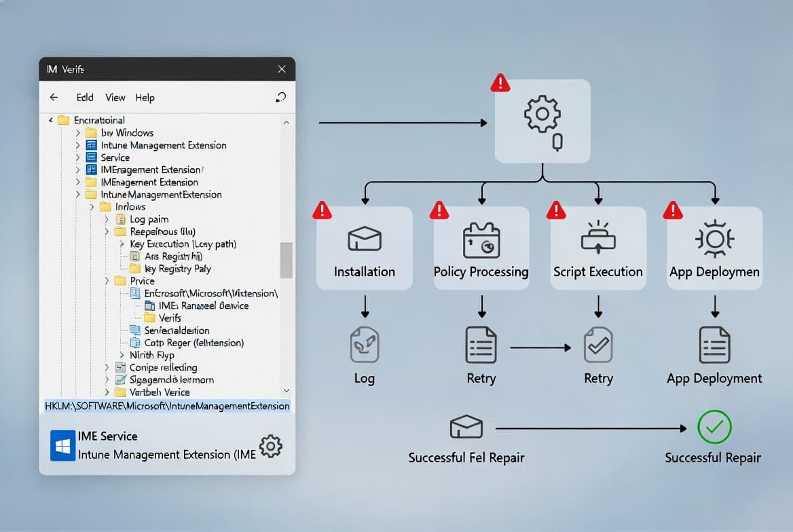This screenshot has width=793, height=532.
Task: Open the Edd menu
Action: pos(84,98)
